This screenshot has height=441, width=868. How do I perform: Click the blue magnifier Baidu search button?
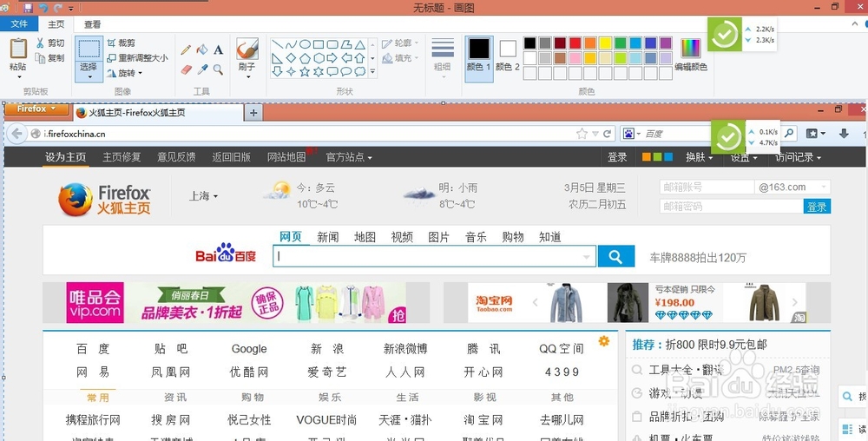(x=616, y=256)
